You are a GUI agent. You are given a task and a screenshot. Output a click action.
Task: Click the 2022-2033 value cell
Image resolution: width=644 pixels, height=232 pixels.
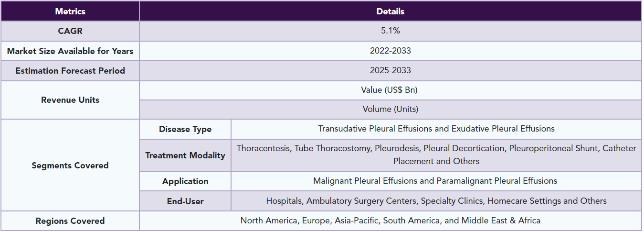(x=390, y=51)
